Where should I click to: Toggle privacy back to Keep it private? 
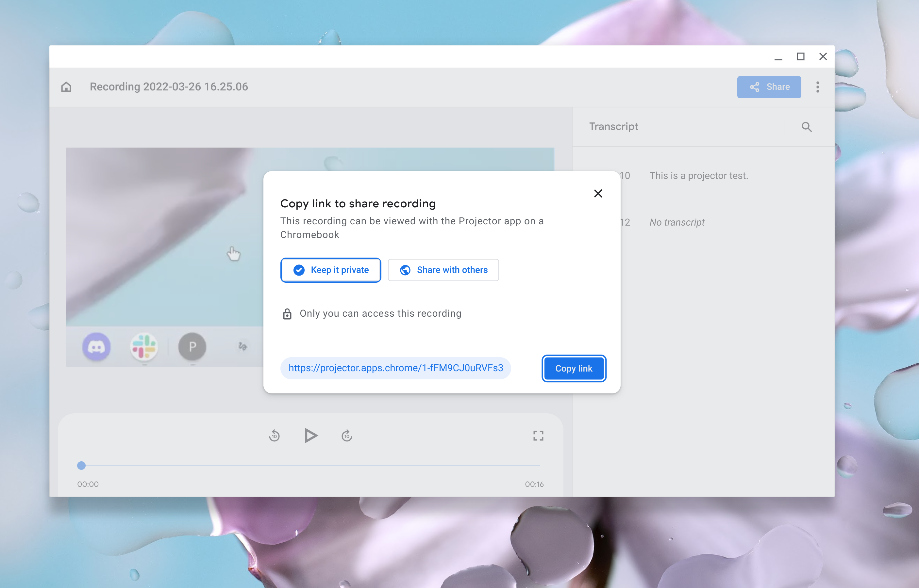tap(330, 270)
